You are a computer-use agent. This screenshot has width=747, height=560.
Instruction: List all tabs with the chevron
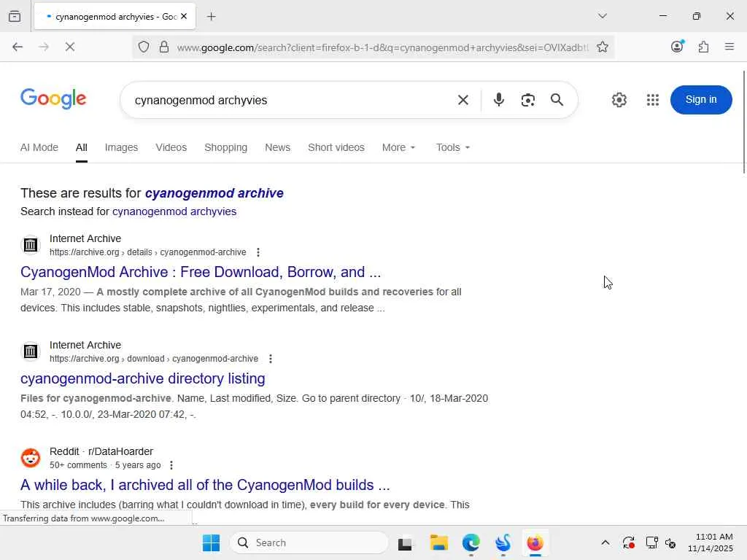(x=602, y=16)
